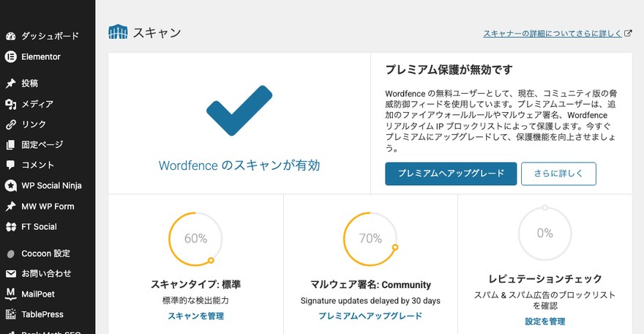Click the 標準的な検出能力 description text
This screenshot has width=644, height=334.
tap(195, 301)
